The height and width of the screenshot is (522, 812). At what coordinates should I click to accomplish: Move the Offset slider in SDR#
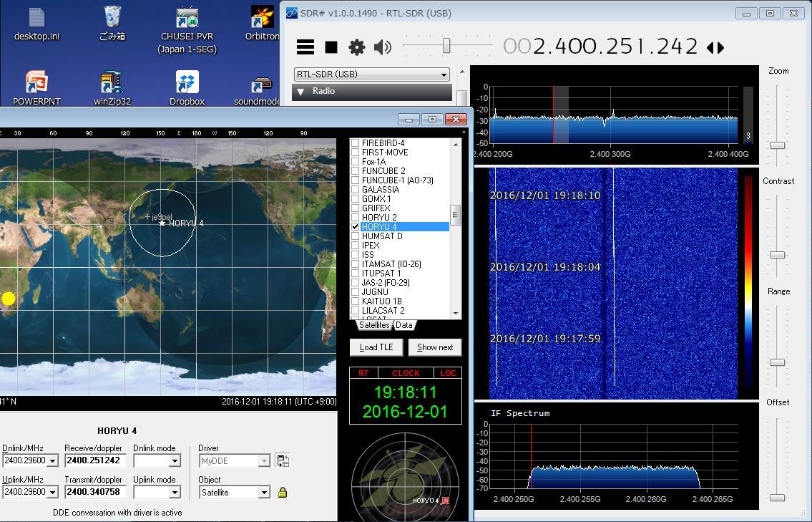pyautogui.click(x=777, y=498)
